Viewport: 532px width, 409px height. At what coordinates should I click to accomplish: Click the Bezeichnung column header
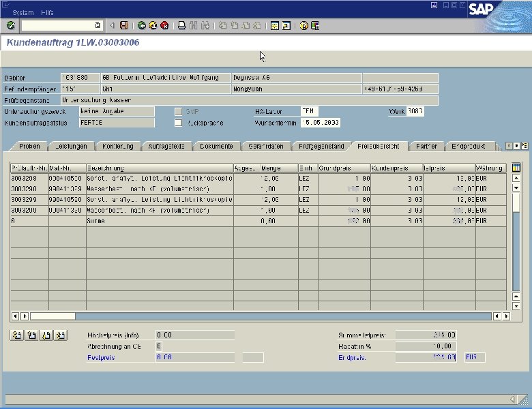[x=160, y=168]
